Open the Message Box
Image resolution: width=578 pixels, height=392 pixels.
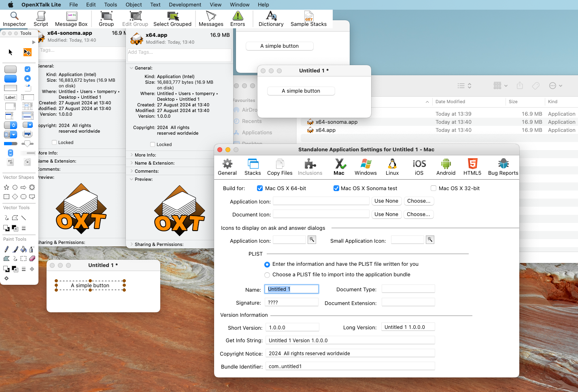coord(71,19)
